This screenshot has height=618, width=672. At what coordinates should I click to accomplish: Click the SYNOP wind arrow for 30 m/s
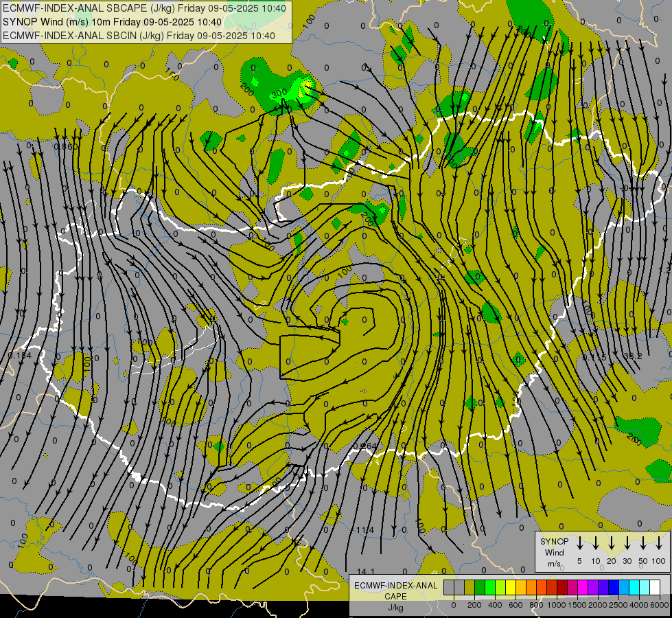pyautogui.click(x=627, y=543)
